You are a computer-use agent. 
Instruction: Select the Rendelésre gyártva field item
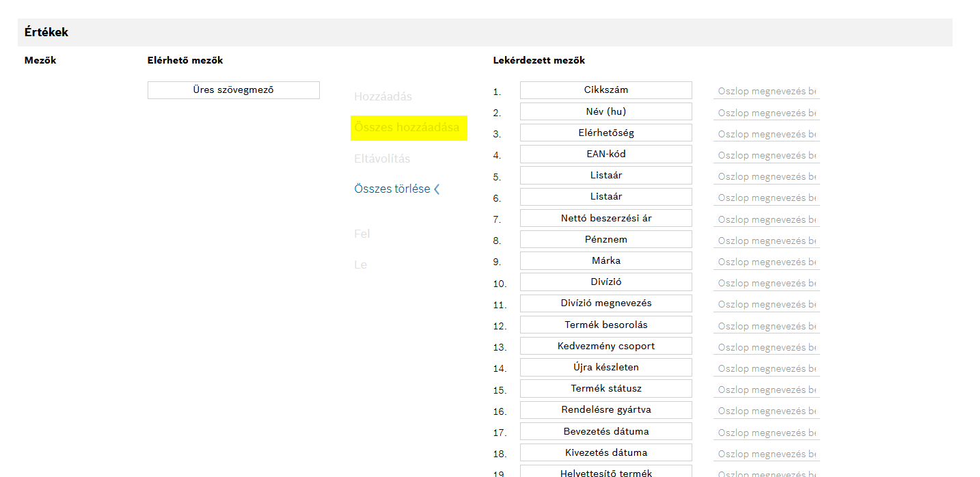coord(605,410)
